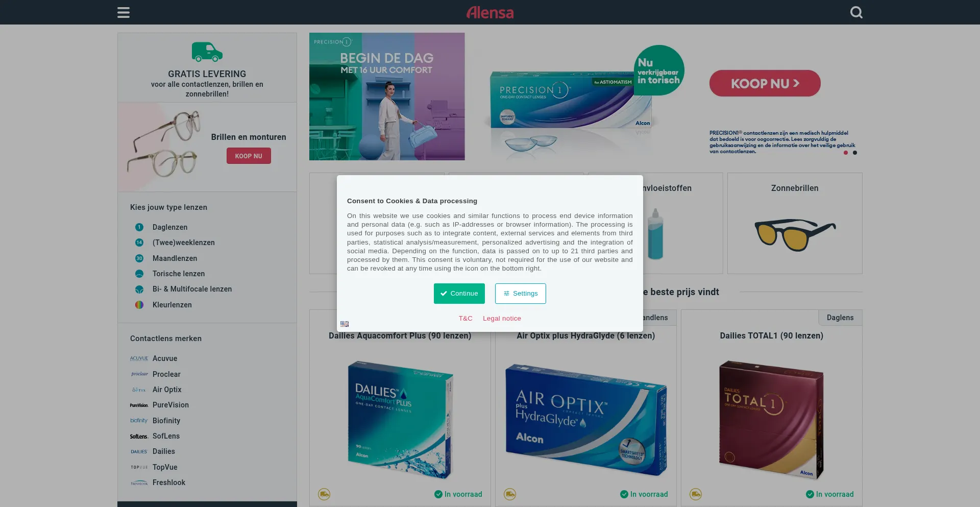The width and height of the screenshot is (980, 507).
Task: Open the Legal notice link
Action: pos(502,319)
